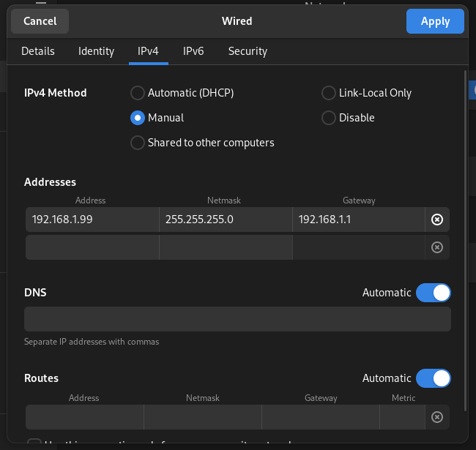Screen dimensions: 476x450
Task: Click the Routes Address input field
Action: pos(84,417)
